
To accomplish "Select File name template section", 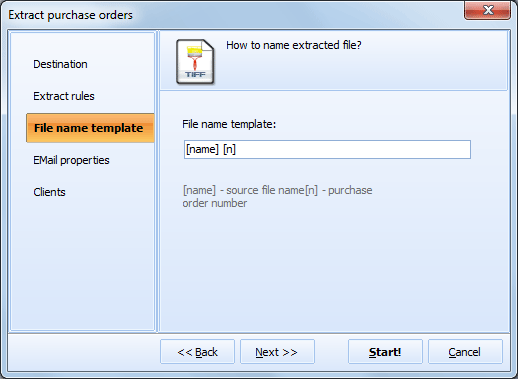I will pos(90,128).
